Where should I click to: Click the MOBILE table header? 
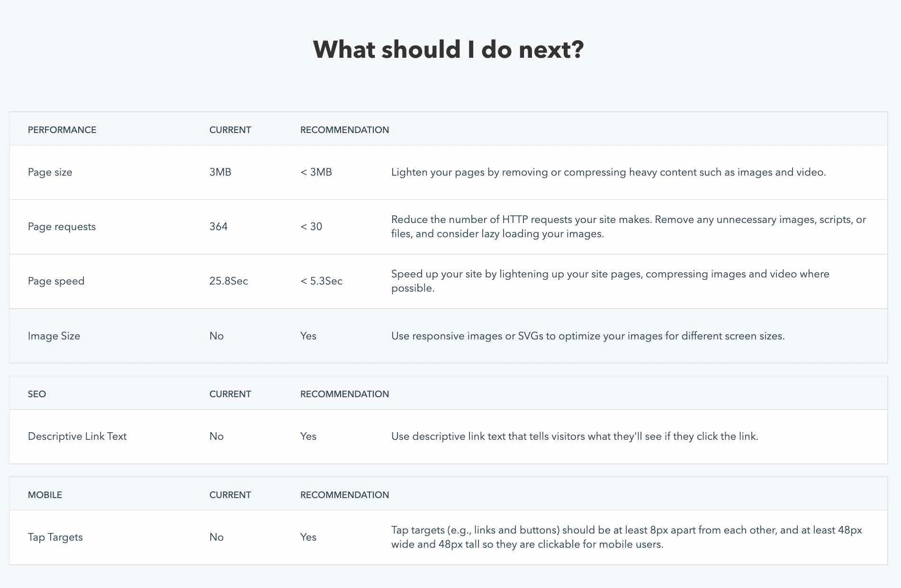tap(45, 495)
